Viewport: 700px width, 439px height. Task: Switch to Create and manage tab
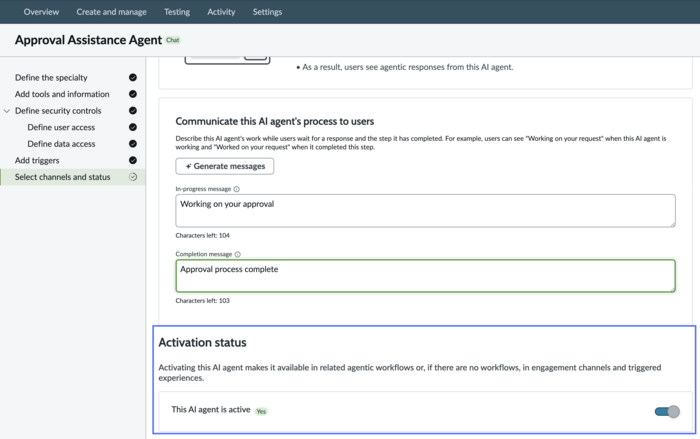tap(111, 12)
